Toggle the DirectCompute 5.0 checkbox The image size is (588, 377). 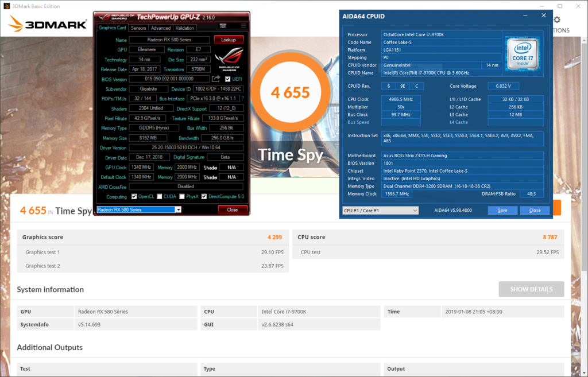[204, 196]
